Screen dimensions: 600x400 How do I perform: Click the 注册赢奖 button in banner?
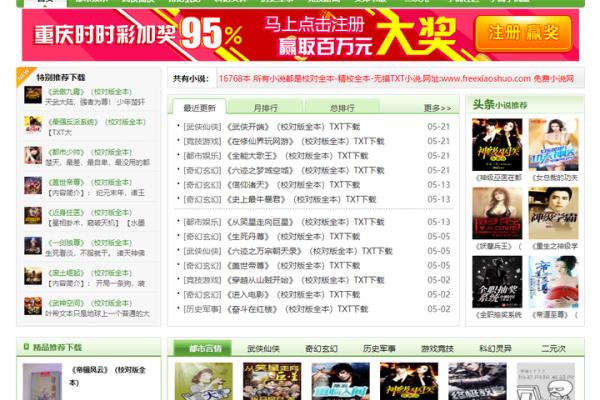point(523,33)
